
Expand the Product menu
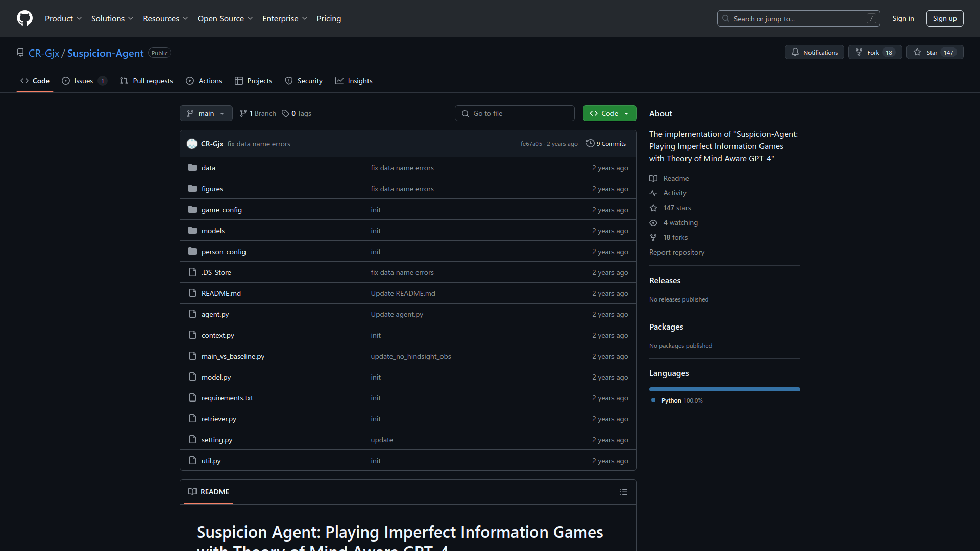[x=63, y=18]
